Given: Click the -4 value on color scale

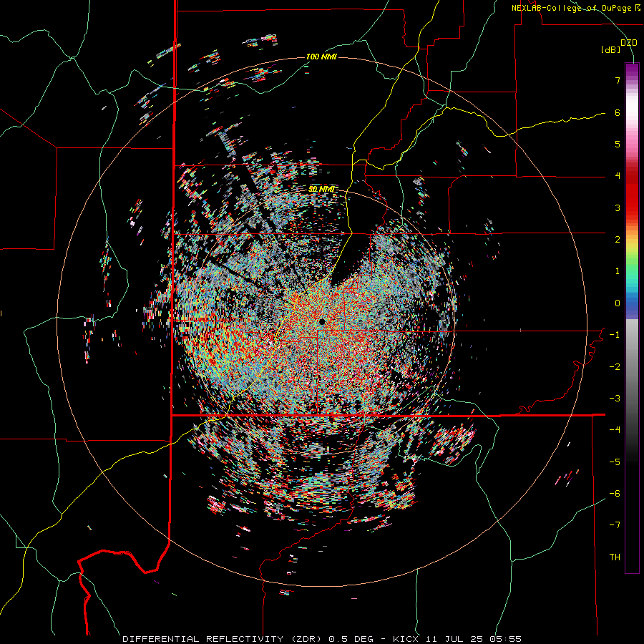Looking at the screenshot, I should 615,429.
